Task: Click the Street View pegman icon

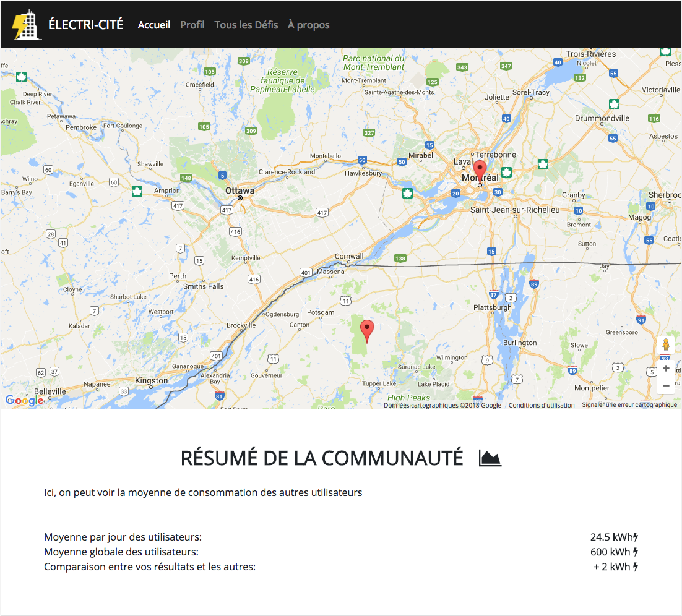Action: pyautogui.click(x=666, y=344)
